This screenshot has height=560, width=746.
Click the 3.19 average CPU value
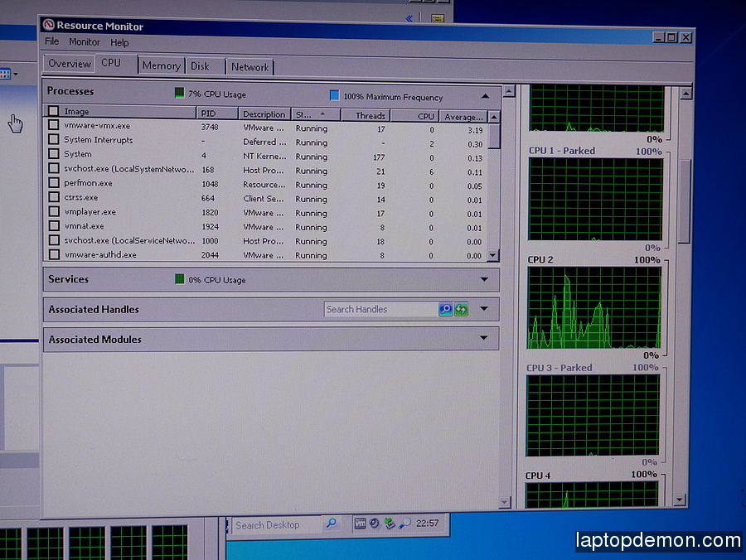[x=475, y=130]
